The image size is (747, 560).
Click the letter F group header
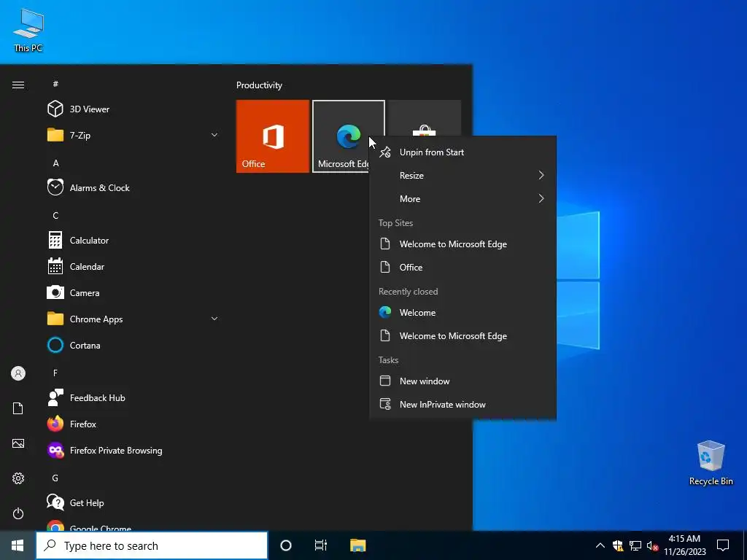55,373
